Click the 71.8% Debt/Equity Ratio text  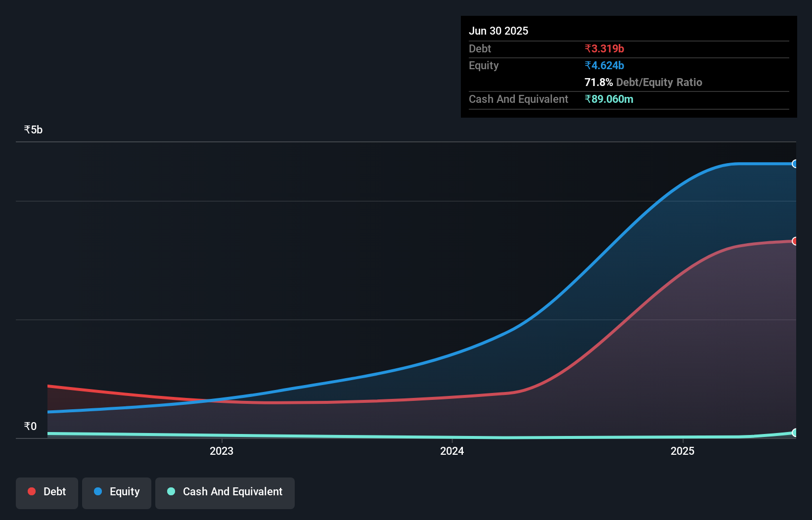[643, 82]
